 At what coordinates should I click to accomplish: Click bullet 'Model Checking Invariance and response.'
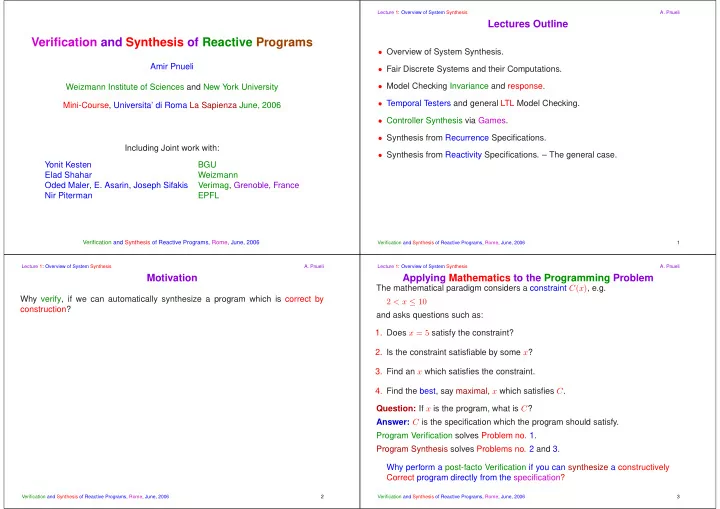(x=465, y=86)
